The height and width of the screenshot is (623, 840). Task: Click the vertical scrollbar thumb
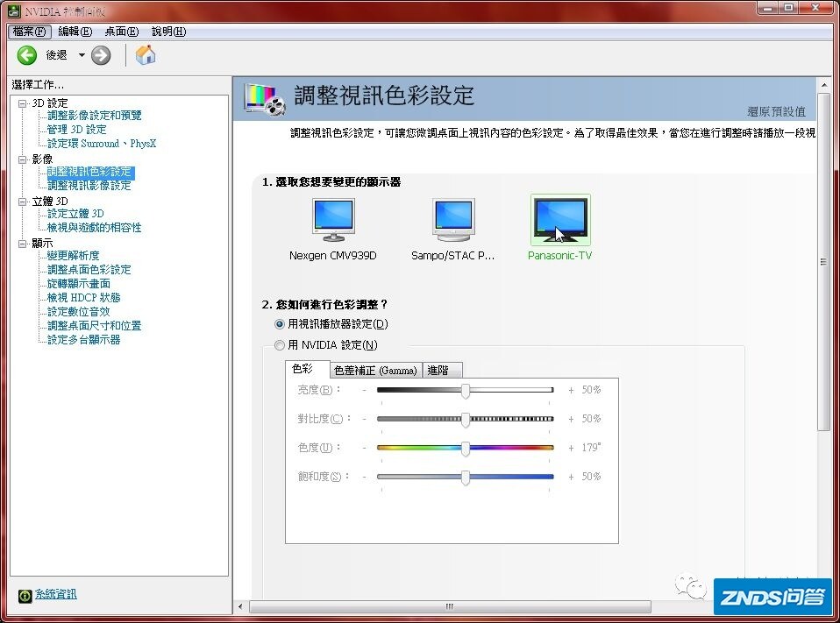824,262
